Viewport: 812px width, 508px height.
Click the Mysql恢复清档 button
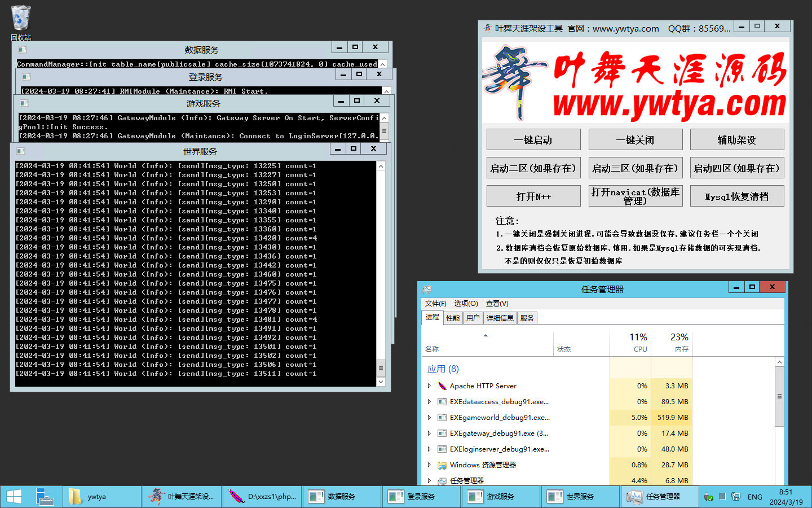coord(737,196)
